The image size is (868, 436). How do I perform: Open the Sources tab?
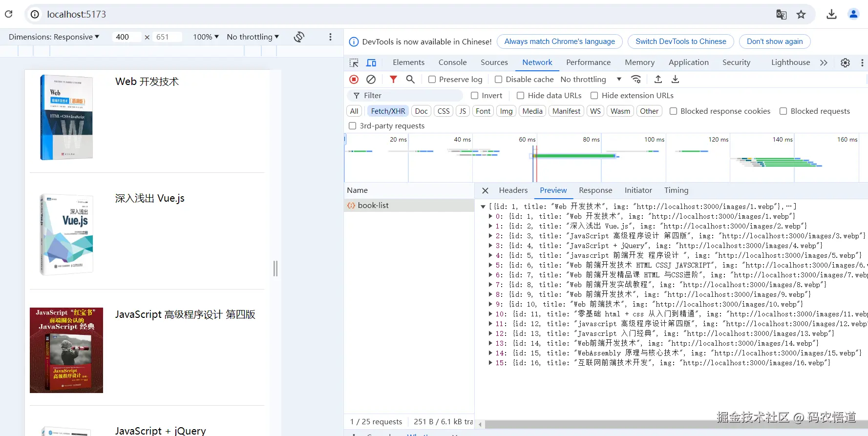494,62
